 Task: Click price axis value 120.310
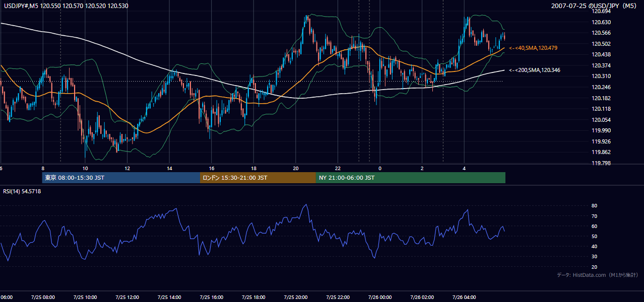coord(601,76)
